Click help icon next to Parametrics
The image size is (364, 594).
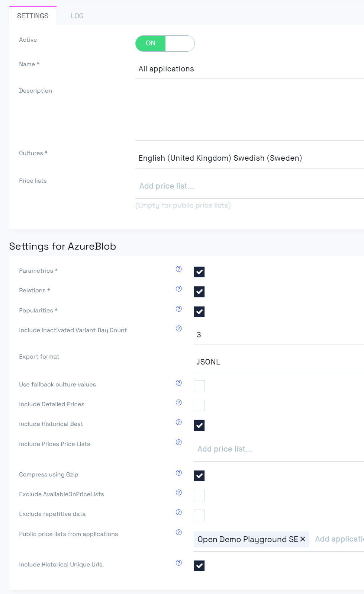[179, 269]
